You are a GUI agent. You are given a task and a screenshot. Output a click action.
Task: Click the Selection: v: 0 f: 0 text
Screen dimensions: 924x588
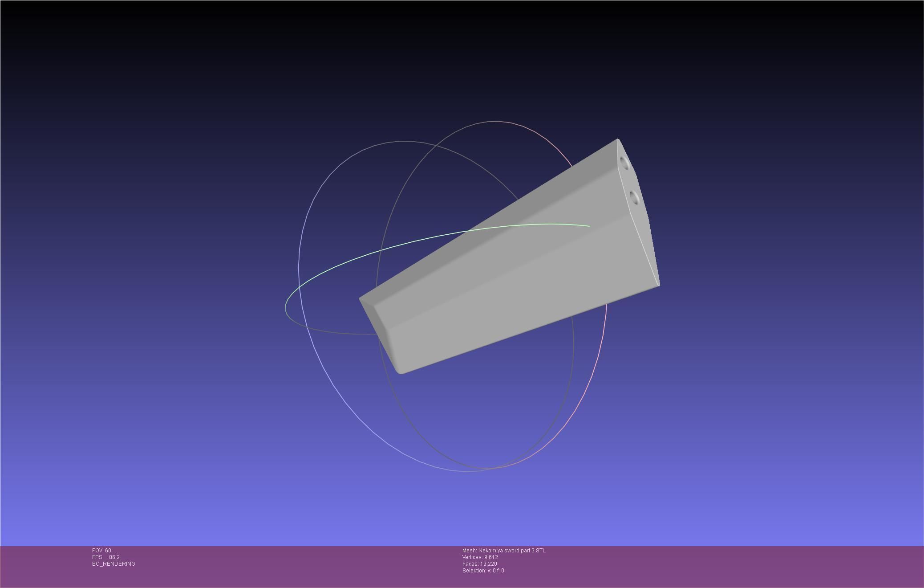point(483,571)
